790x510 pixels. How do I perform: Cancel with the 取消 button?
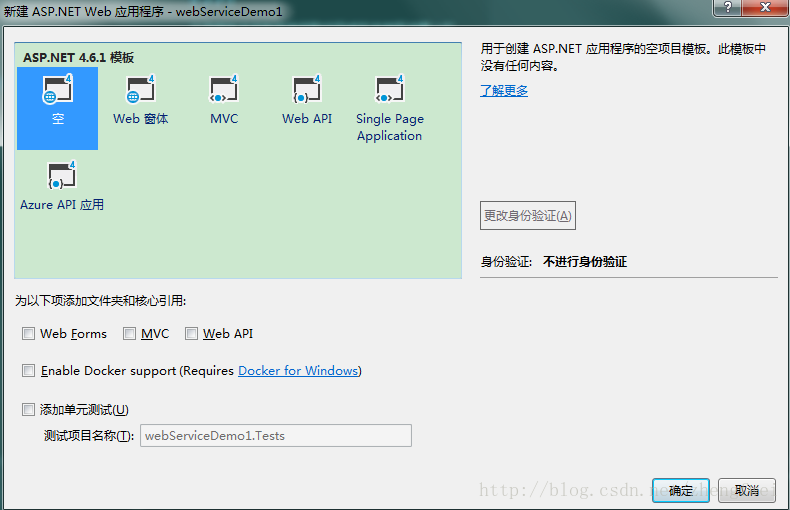(x=747, y=490)
